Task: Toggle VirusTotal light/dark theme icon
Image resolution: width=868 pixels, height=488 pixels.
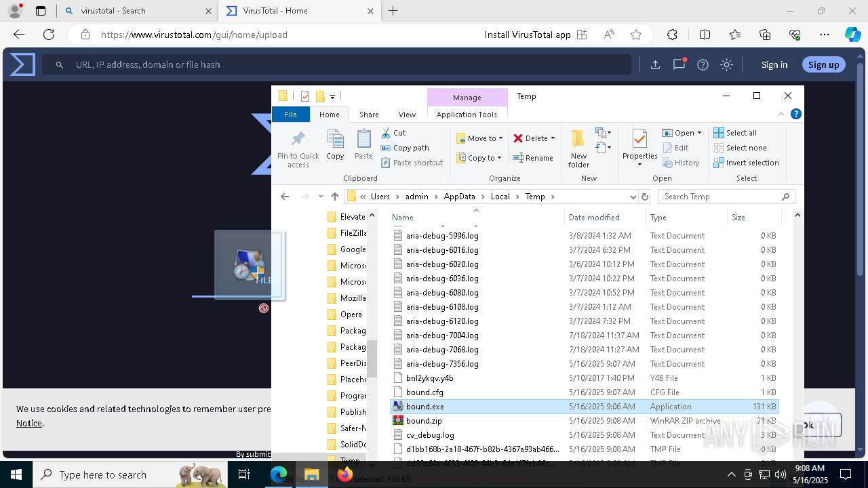Action: tap(726, 65)
